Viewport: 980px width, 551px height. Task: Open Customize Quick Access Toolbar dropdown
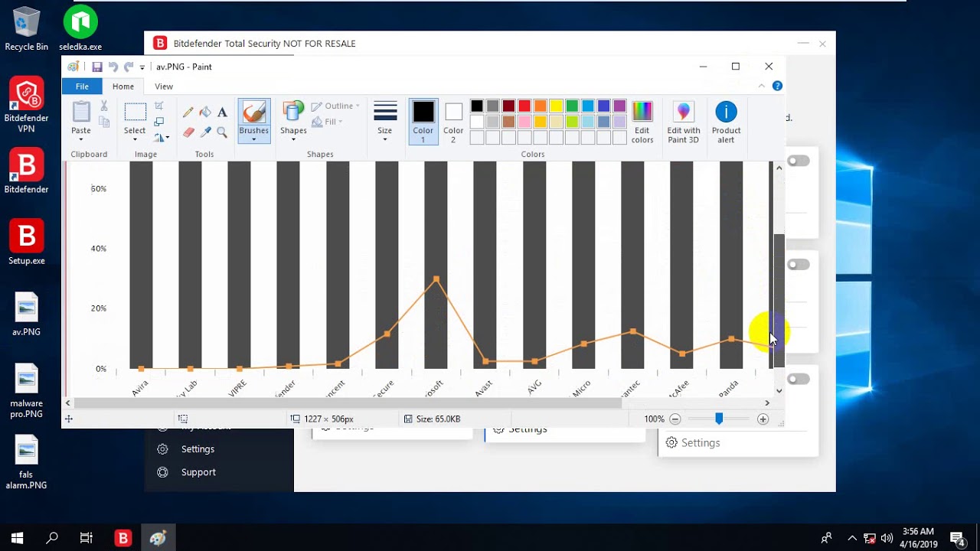[142, 67]
